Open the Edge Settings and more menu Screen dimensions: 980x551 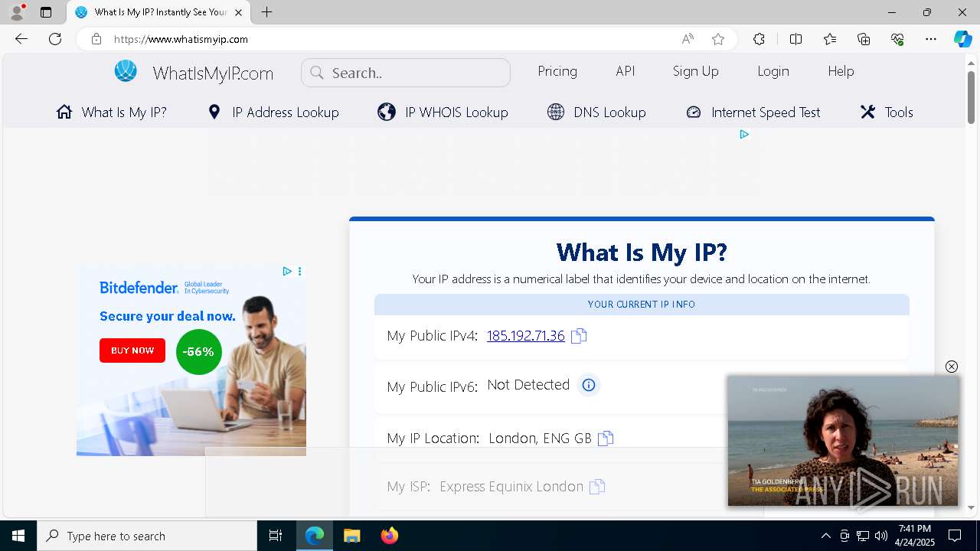931,39
